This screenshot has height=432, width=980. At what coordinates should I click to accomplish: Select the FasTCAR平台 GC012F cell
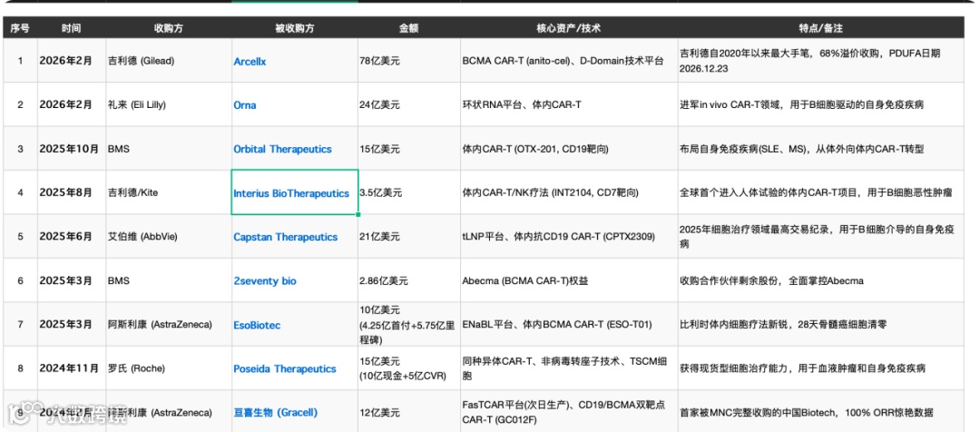569,413
